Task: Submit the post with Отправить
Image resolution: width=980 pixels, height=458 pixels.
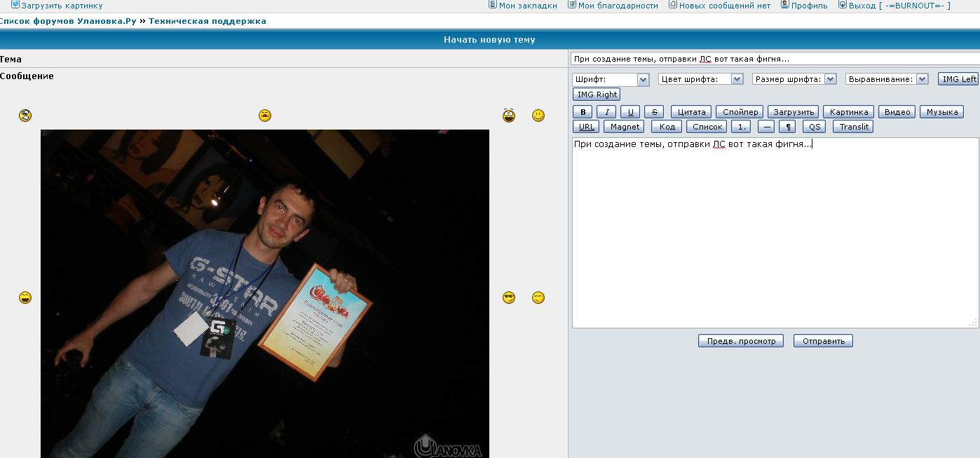Action: click(x=822, y=340)
